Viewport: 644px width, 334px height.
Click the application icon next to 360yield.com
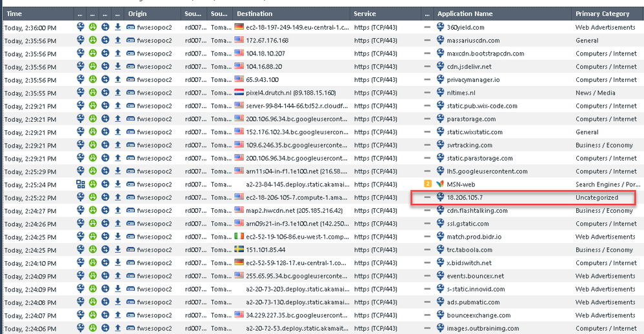tap(440, 27)
